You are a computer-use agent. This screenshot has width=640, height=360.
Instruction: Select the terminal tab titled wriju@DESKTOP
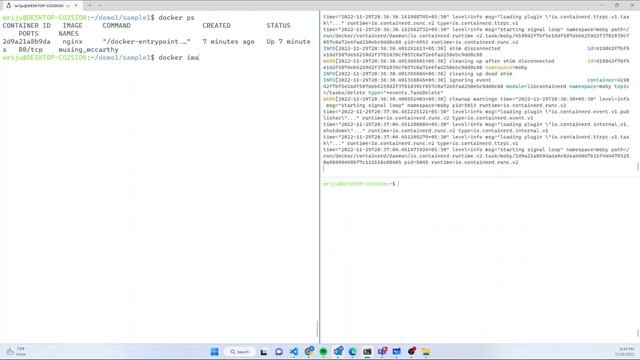click(x=41, y=5)
